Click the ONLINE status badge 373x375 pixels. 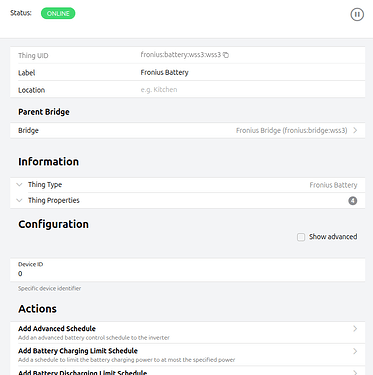coord(58,13)
